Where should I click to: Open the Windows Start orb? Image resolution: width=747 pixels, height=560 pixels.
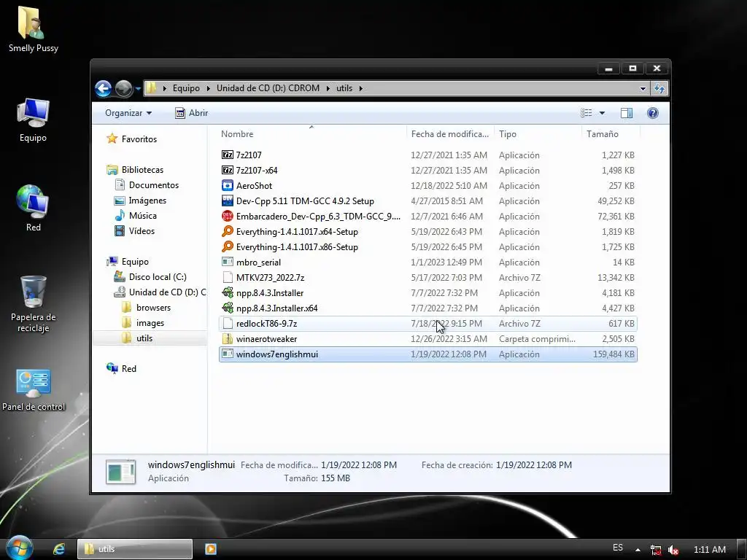[19, 548]
